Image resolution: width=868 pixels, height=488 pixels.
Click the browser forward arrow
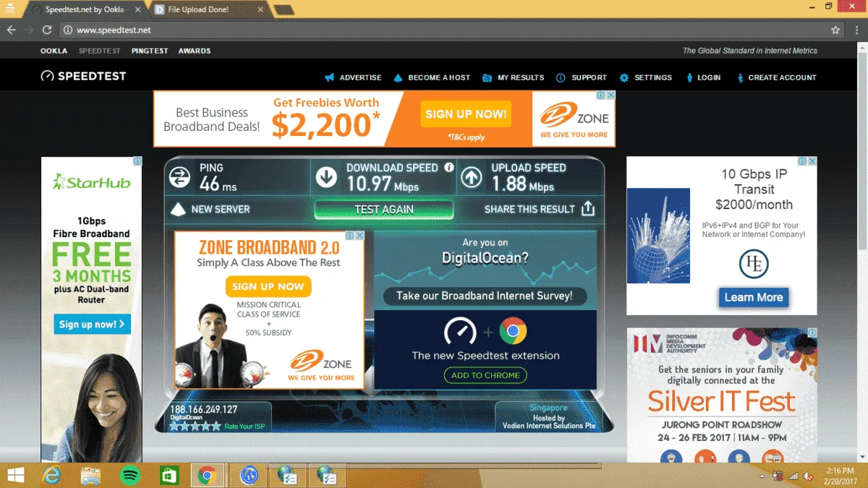29,30
